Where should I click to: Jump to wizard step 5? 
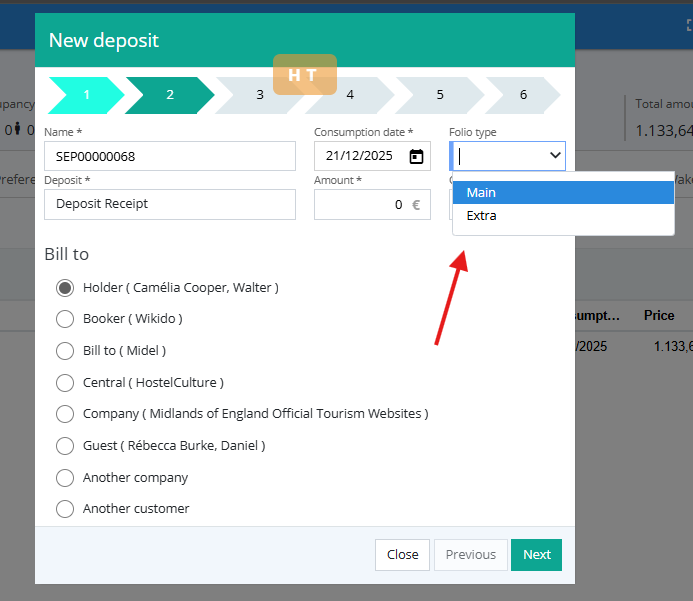[x=440, y=95]
